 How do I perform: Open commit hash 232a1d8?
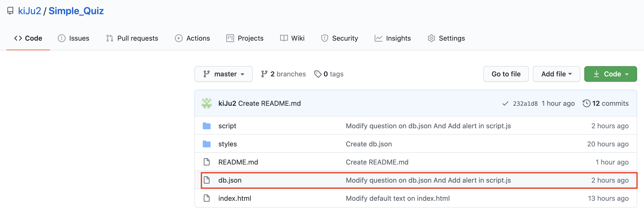525,104
